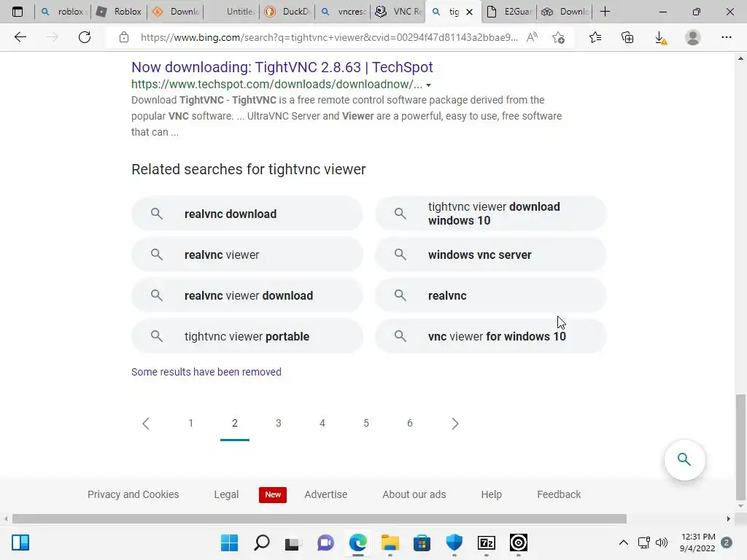Expand the techspot URL dropdown arrow

tap(428, 85)
